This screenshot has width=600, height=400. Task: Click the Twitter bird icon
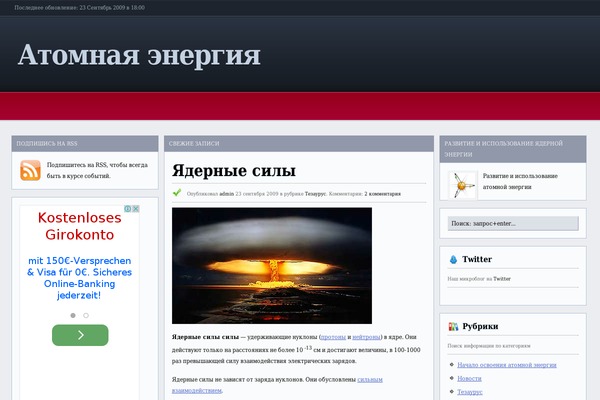tap(453, 260)
